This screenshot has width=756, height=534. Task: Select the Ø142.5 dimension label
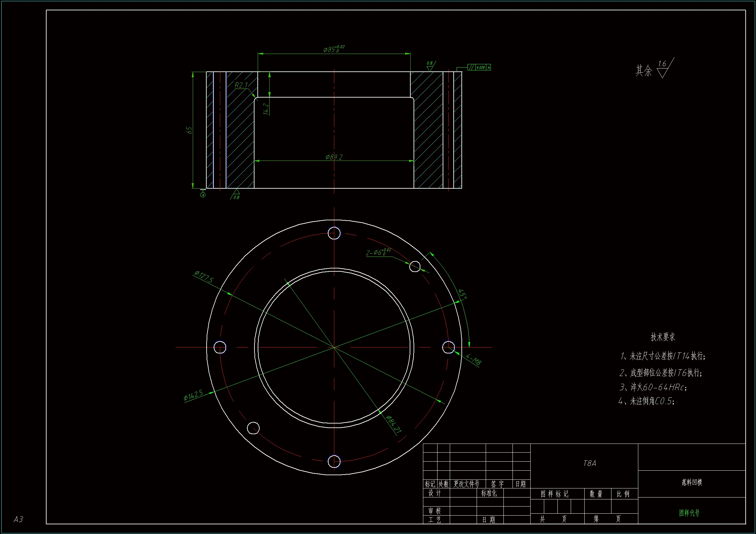pos(193,395)
